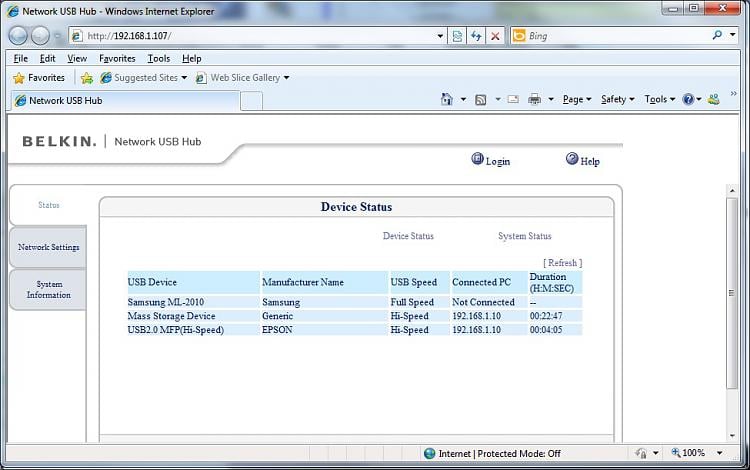Image resolution: width=750 pixels, height=470 pixels.
Task: Click the Favorites star button
Action: (x=39, y=77)
